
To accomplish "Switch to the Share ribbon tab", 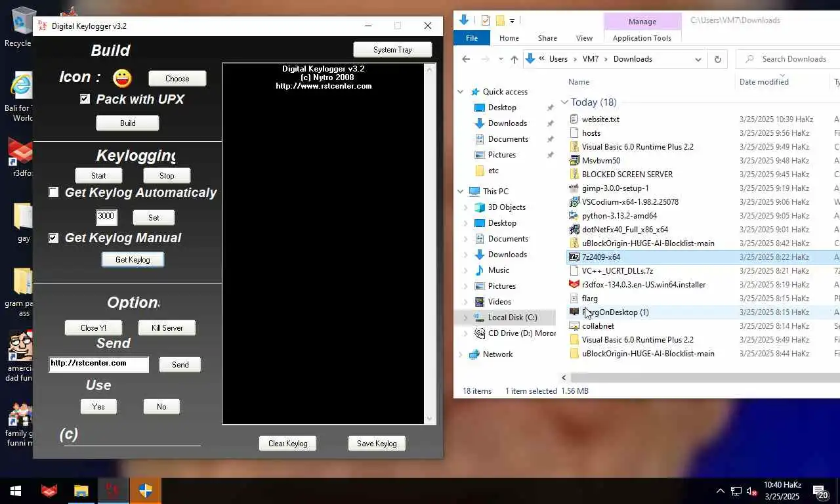I will pyautogui.click(x=547, y=38).
